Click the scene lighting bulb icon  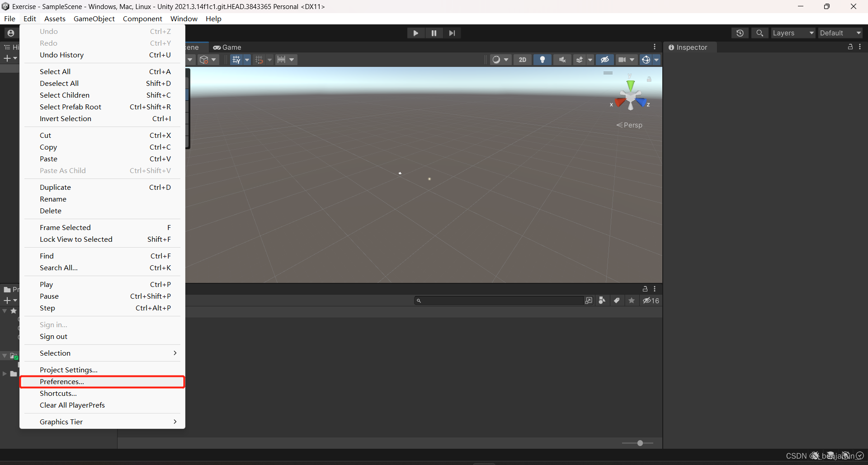[x=542, y=59]
